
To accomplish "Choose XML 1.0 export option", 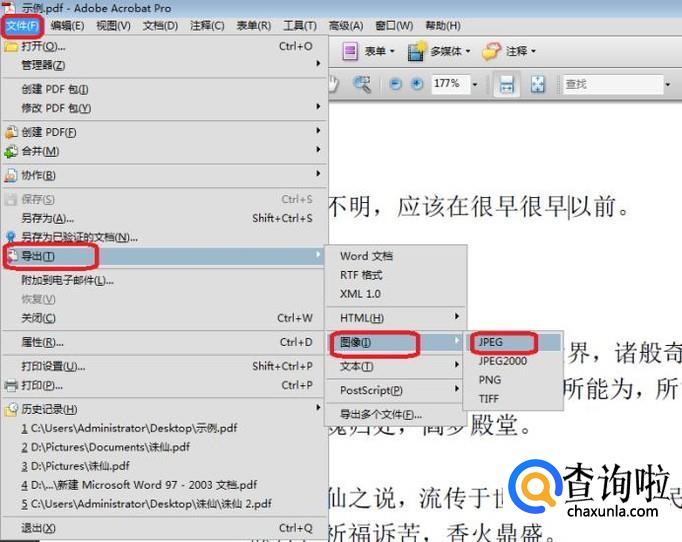I will (360, 294).
